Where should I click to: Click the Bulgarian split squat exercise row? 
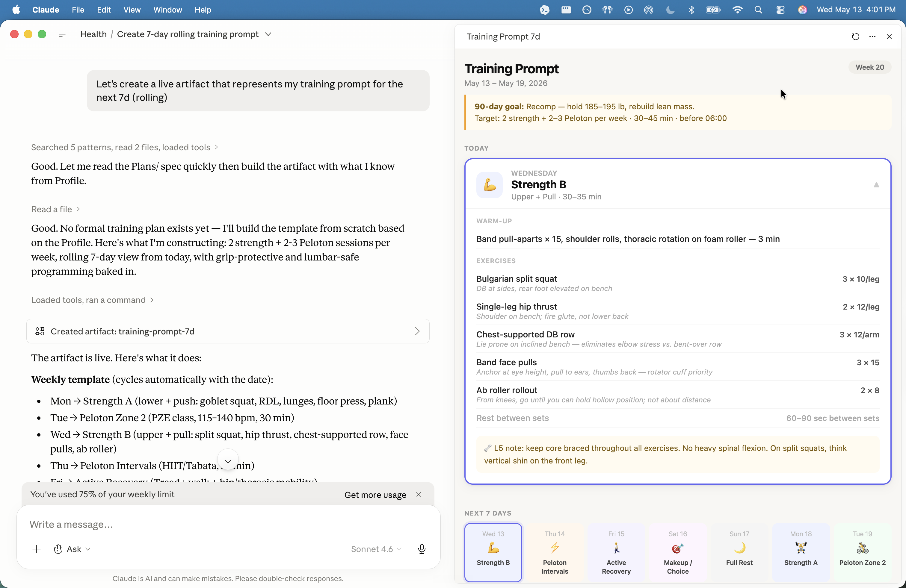[678, 283]
